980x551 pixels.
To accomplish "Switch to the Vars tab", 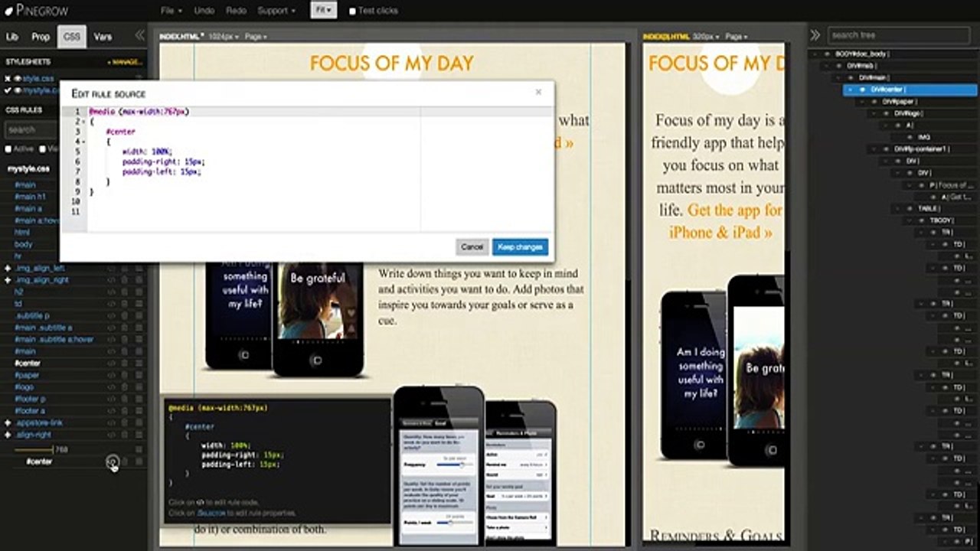I will point(103,36).
